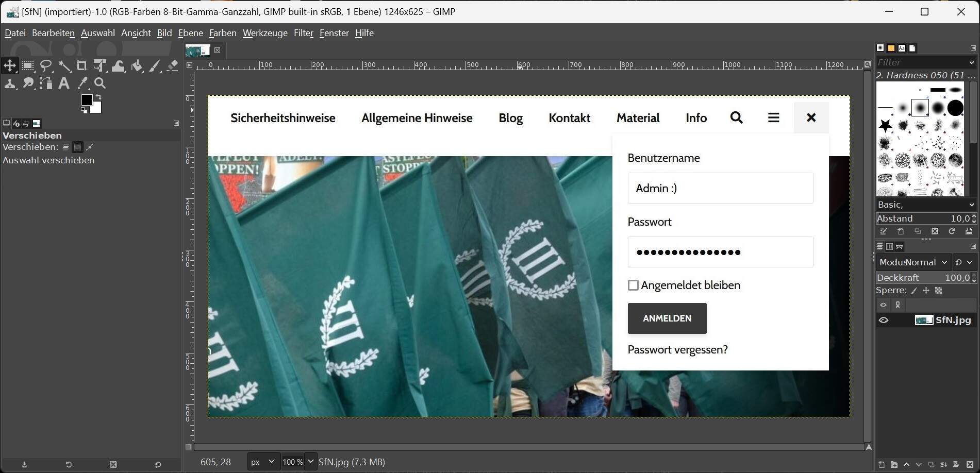980x473 pixels.
Task: Select the Hardness 050 brush thumbnail
Action: pos(920,108)
